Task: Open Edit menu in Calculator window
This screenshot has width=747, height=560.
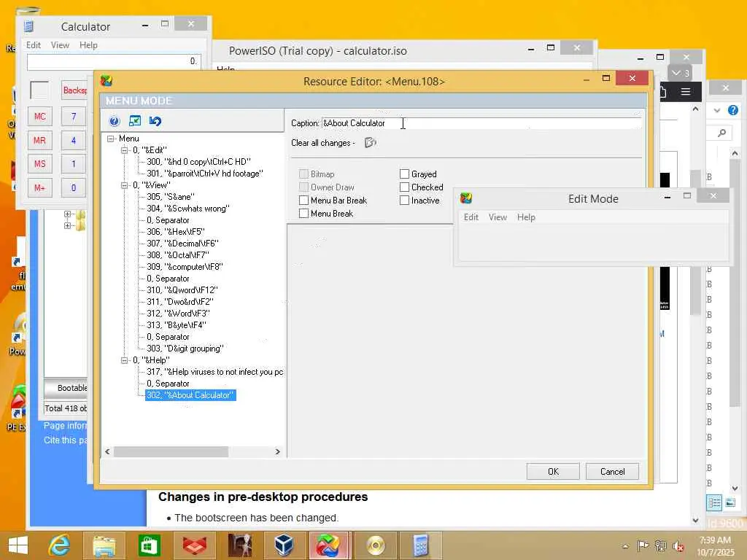Action: (x=34, y=44)
